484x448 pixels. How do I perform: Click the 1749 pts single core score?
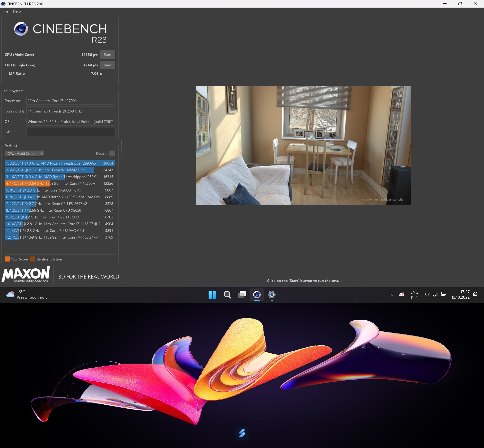[x=91, y=65]
